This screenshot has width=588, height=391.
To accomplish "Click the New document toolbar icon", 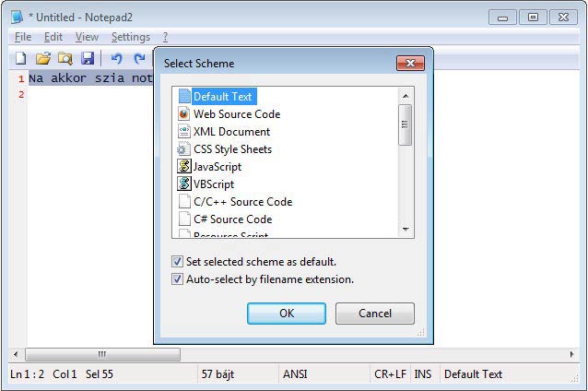I will coord(20,58).
